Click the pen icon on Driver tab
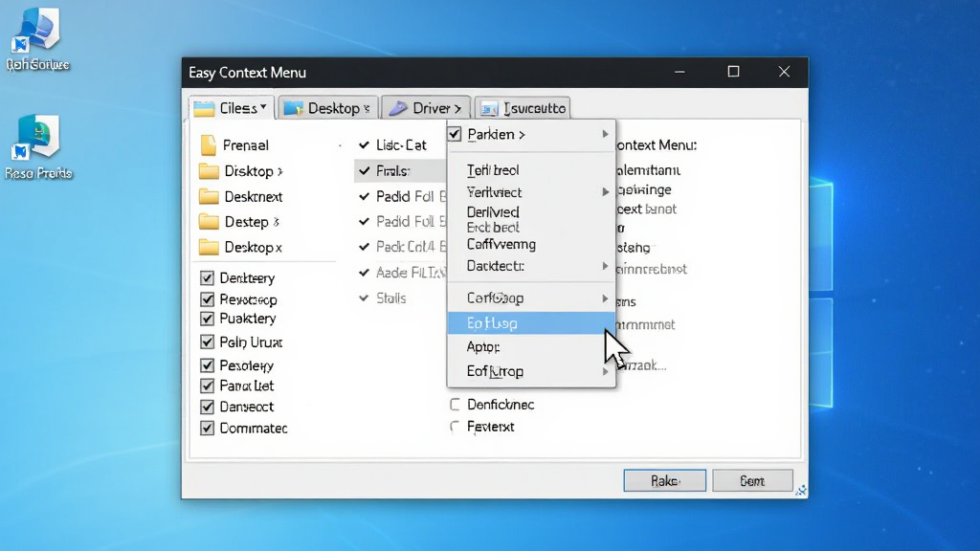Image resolution: width=980 pixels, height=551 pixels. click(397, 109)
